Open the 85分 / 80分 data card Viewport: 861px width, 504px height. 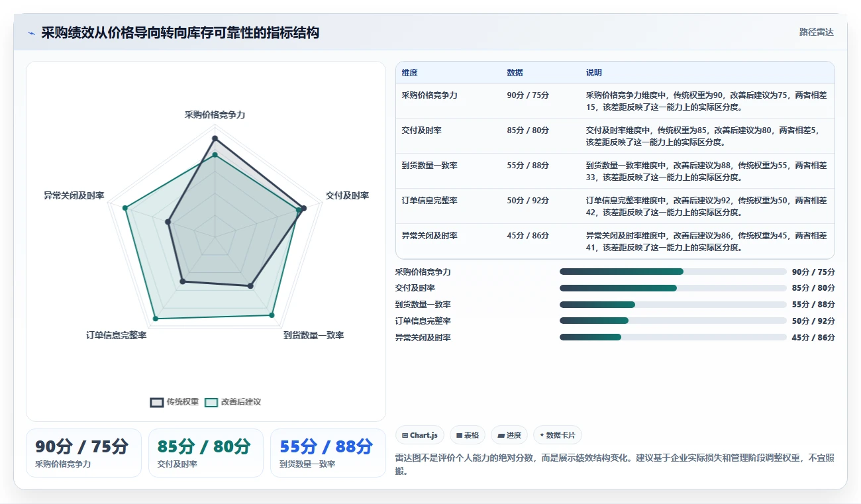pyautogui.click(x=206, y=453)
